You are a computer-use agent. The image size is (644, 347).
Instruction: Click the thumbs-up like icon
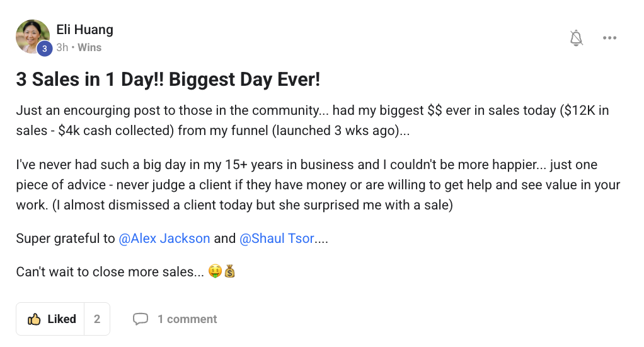pos(34,319)
